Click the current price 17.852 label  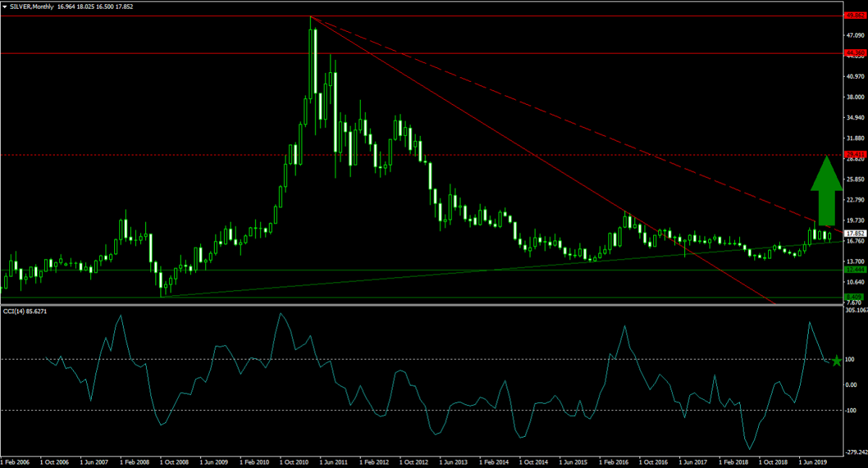856,233
